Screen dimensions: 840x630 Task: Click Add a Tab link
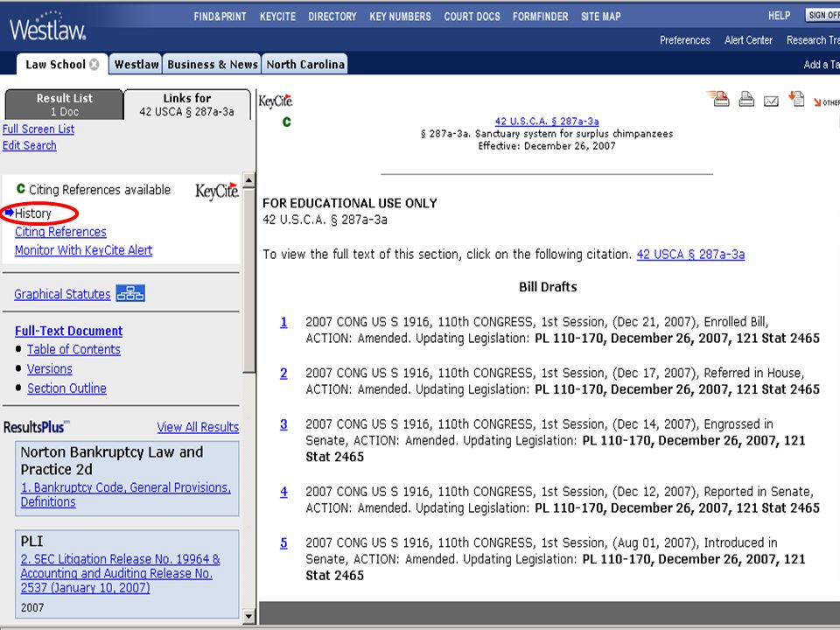[822, 65]
